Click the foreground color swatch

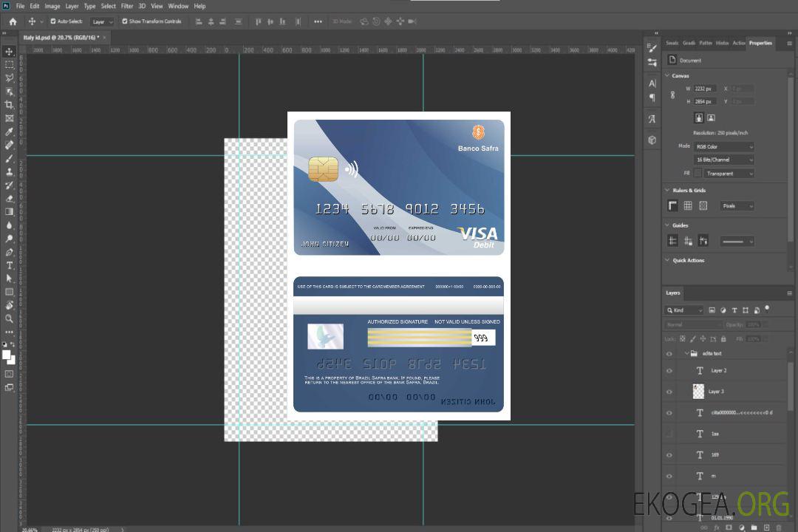pyautogui.click(x=7, y=355)
